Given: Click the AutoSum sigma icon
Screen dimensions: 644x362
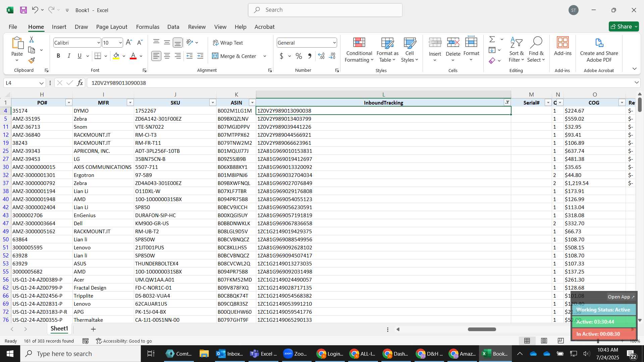Looking at the screenshot, I should tap(492, 40).
